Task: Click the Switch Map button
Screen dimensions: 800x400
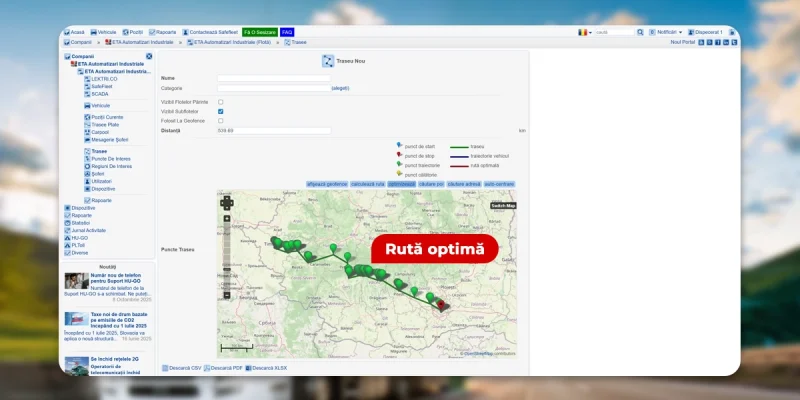Action: (504, 206)
